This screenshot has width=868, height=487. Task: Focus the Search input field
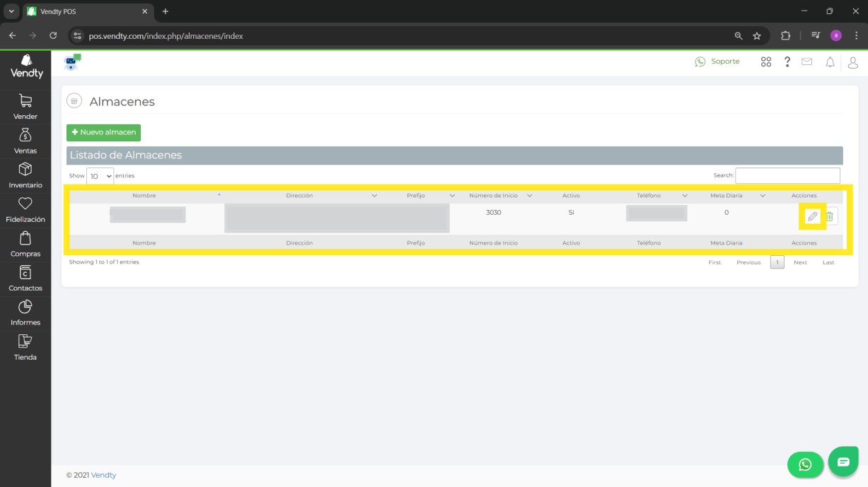click(x=787, y=175)
